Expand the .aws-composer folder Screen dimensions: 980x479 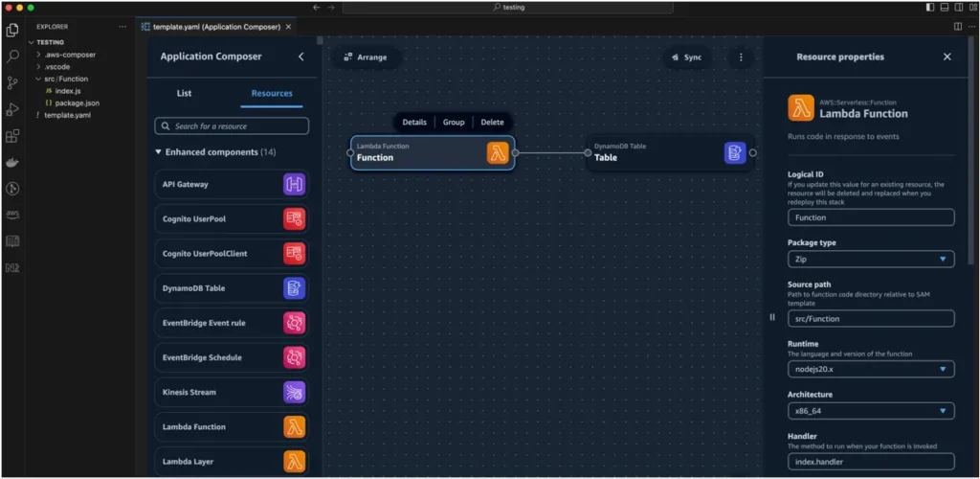click(x=38, y=55)
